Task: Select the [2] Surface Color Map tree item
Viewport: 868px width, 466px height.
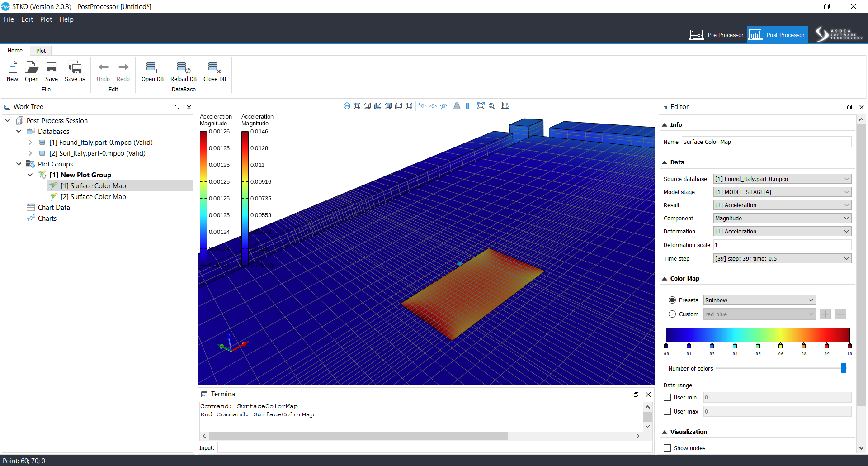Action: [x=93, y=197]
